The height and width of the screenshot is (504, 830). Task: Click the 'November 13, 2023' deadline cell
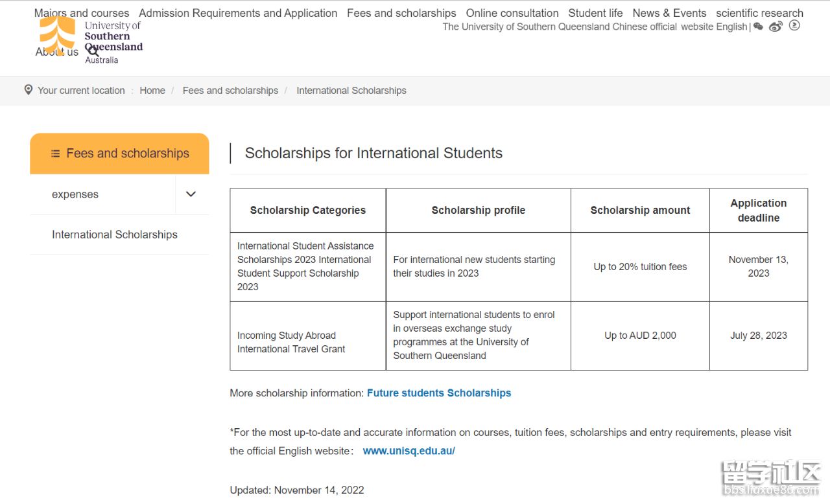[x=759, y=266]
